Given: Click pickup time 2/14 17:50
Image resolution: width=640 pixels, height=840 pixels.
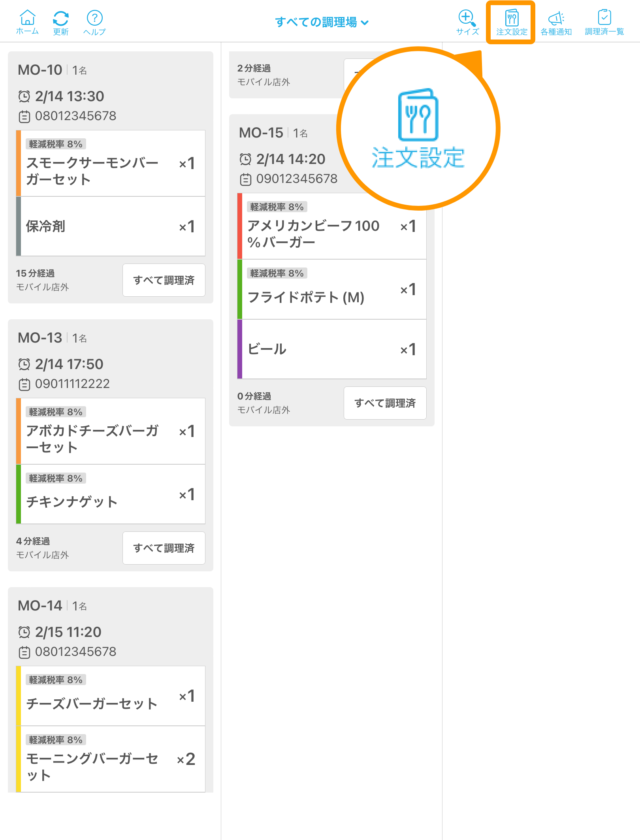Looking at the screenshot, I should [69, 364].
